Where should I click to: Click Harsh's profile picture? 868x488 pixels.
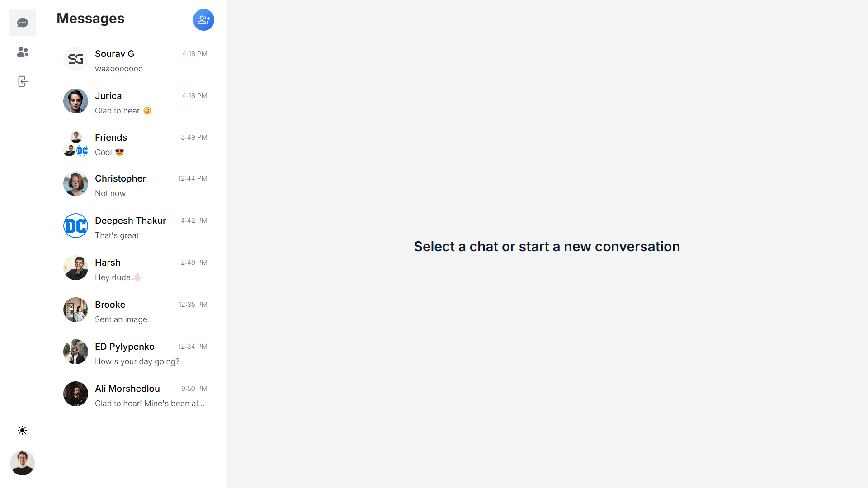(75, 267)
